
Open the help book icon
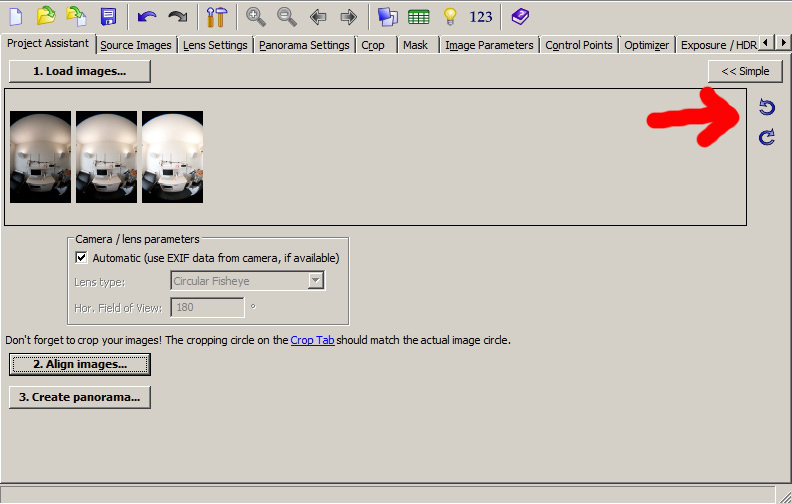[519, 16]
